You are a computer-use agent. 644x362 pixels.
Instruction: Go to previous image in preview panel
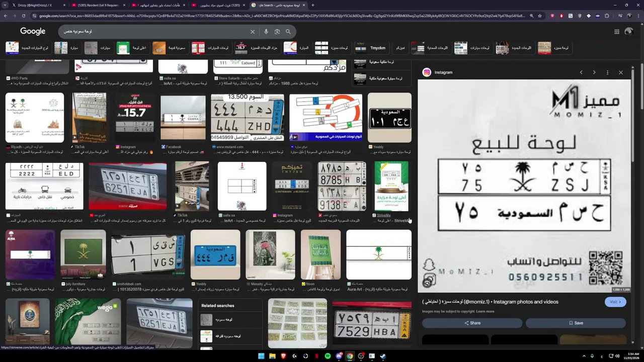[581, 72]
